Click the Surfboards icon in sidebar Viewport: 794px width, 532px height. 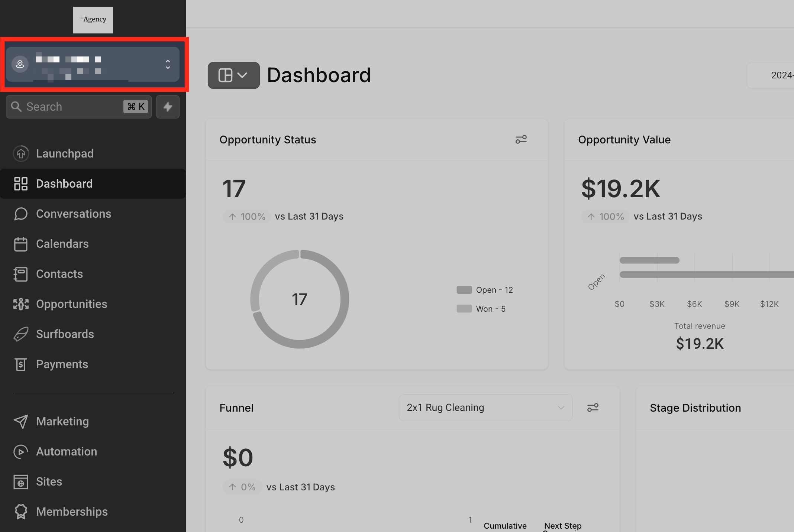point(21,334)
